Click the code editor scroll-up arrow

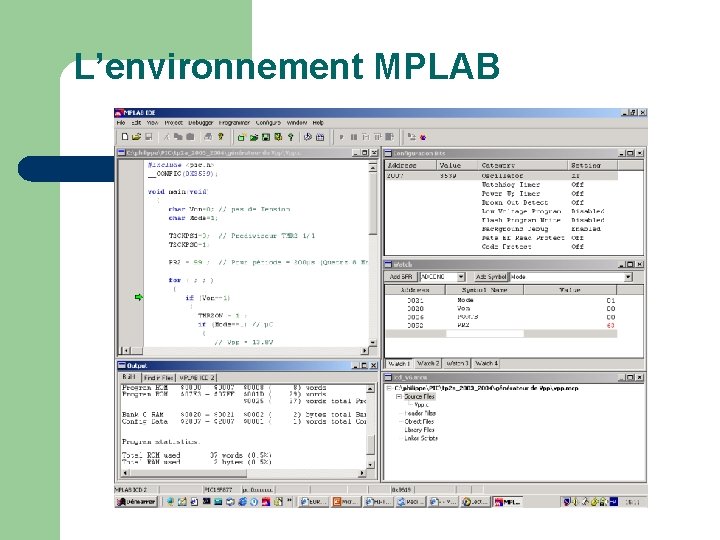pos(372,168)
